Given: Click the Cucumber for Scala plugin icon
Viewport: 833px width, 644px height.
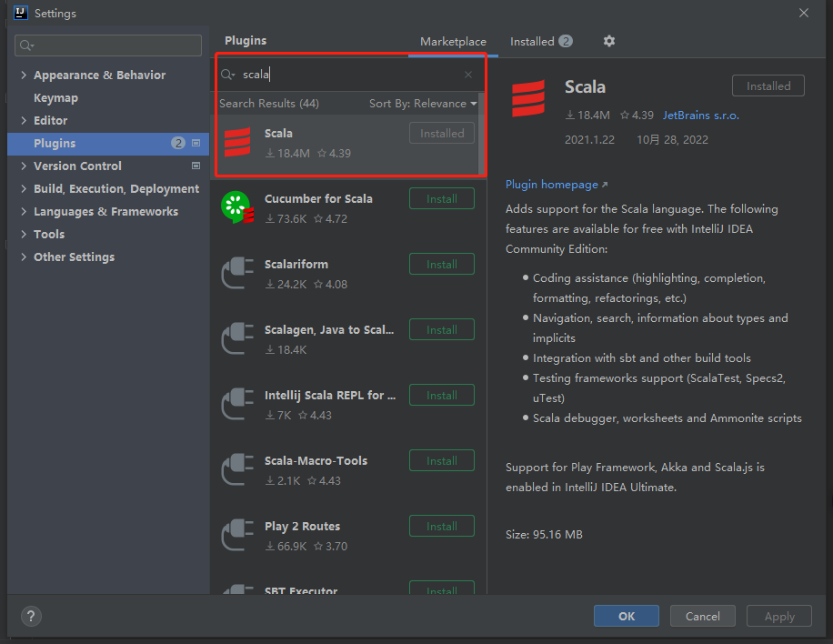Looking at the screenshot, I should click(x=237, y=208).
